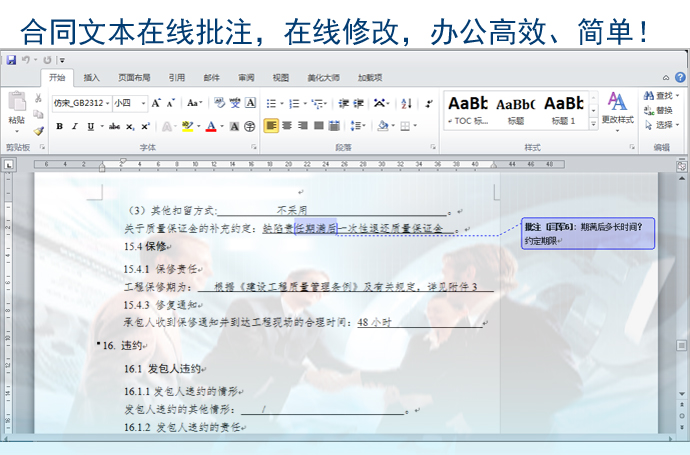Click the comment balloon 批注 in margin
The width and height of the screenshot is (690, 455).
tap(587, 233)
